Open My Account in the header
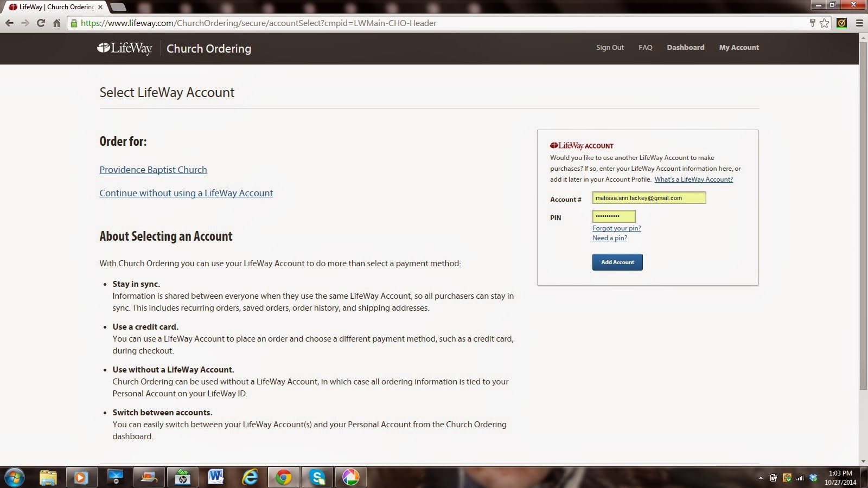868x488 pixels. pyautogui.click(x=739, y=48)
